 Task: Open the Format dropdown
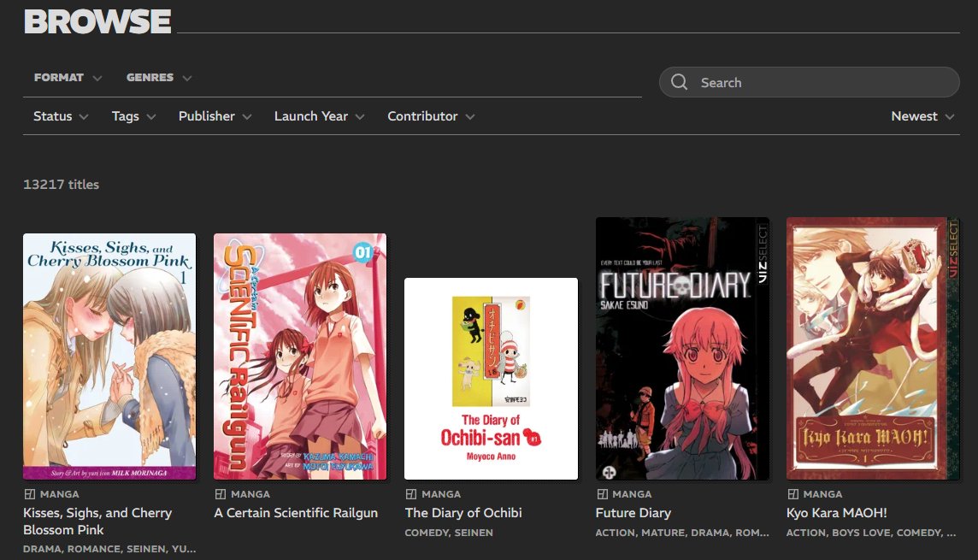(68, 77)
